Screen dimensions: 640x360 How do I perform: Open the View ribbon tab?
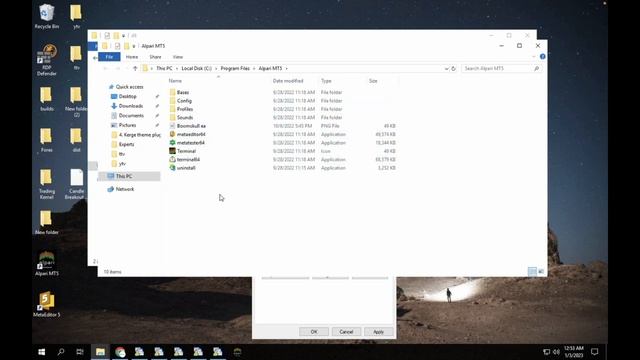pyautogui.click(x=178, y=57)
